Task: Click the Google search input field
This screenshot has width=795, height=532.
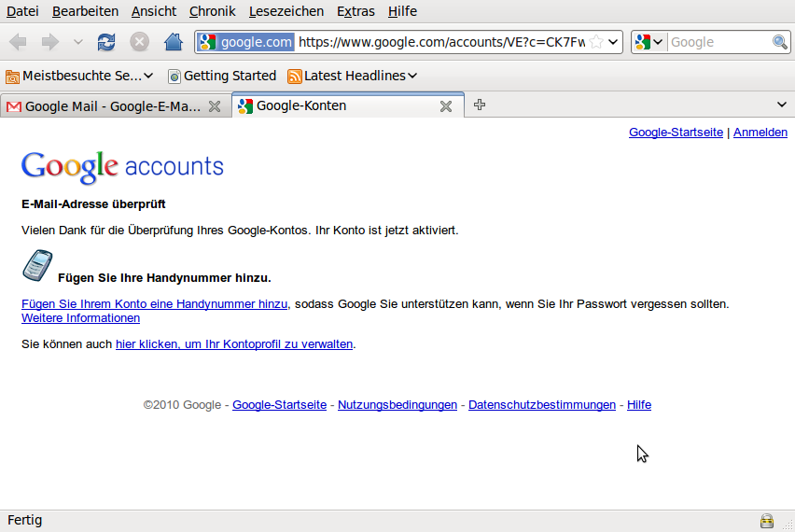Action: pos(718,42)
